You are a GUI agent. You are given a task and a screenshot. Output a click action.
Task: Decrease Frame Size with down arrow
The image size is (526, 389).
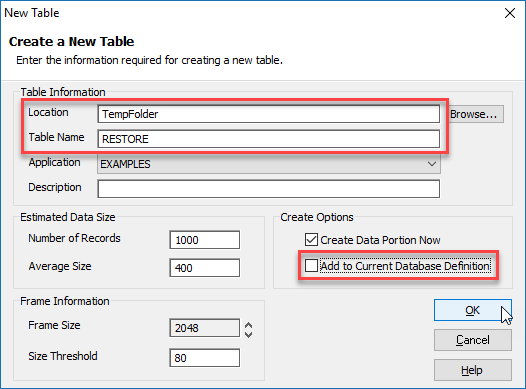[x=248, y=335]
